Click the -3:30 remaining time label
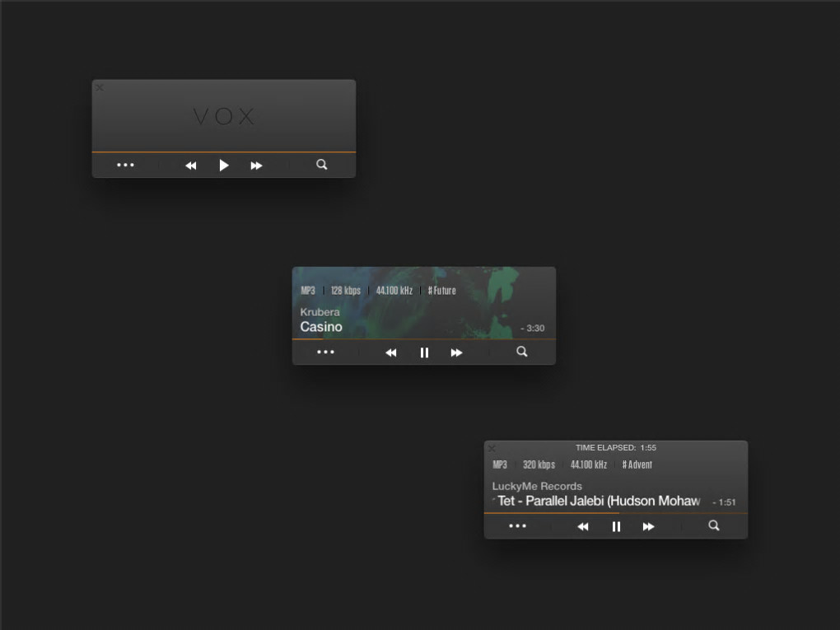840x630 pixels. coord(533,328)
